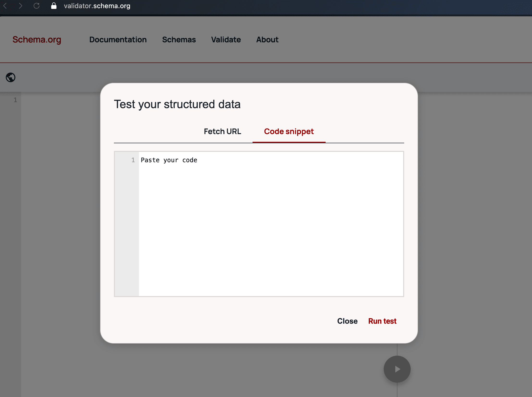532x397 pixels.
Task: Click the 'Paste your code' placeholder text
Action: click(x=169, y=160)
